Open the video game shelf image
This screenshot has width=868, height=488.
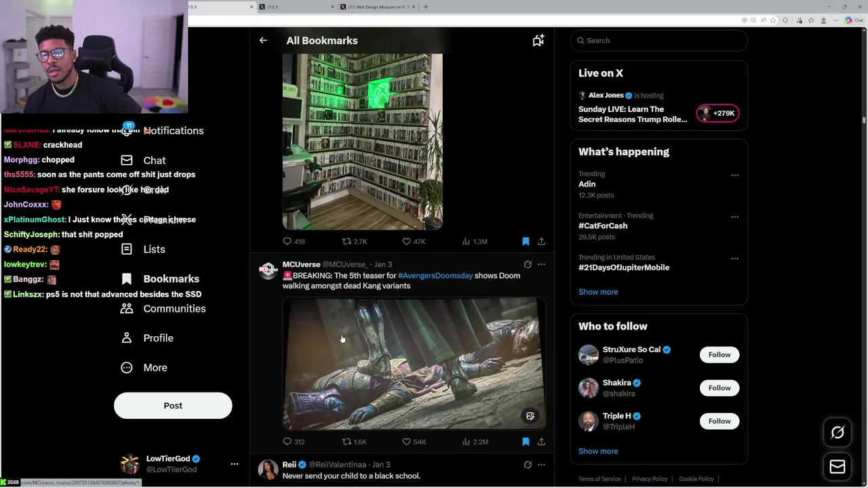[362, 142]
